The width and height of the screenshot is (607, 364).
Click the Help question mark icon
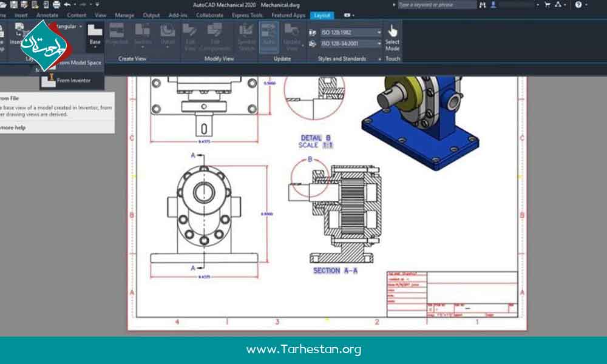pos(578,5)
